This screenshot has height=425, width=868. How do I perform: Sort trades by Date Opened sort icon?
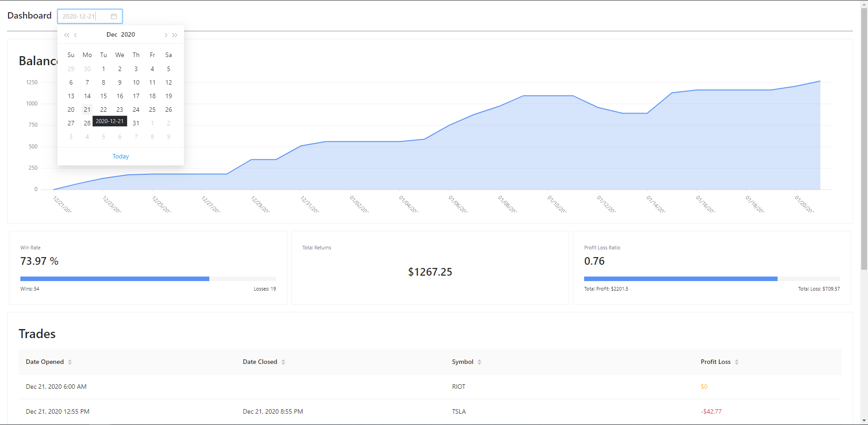coord(70,362)
